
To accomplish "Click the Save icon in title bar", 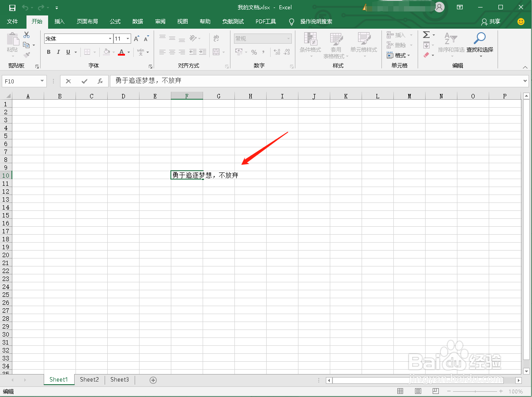I will point(12,7).
